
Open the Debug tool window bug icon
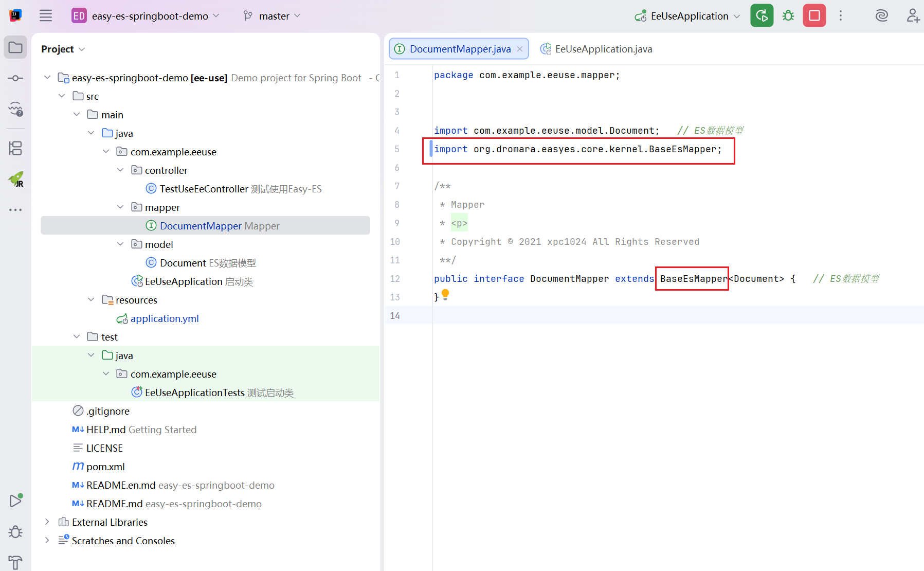point(15,531)
